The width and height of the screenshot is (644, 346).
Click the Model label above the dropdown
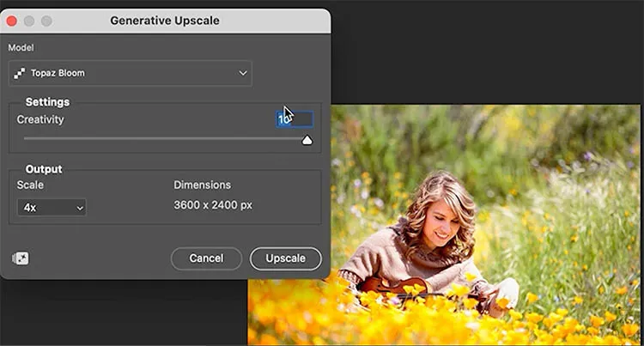pyautogui.click(x=21, y=47)
